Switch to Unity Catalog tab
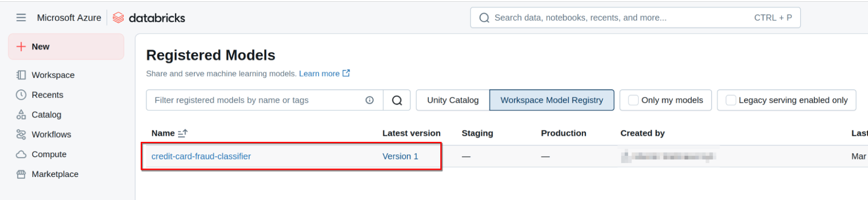The height and width of the screenshot is (200, 868). pyautogui.click(x=453, y=100)
